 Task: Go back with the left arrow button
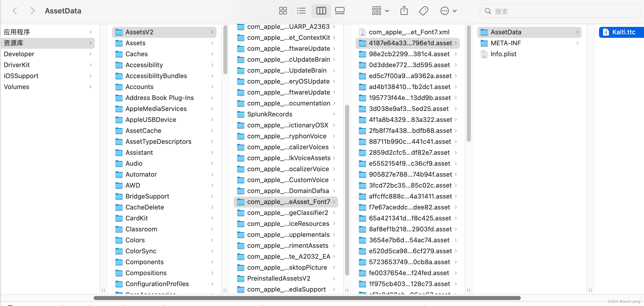point(15,11)
